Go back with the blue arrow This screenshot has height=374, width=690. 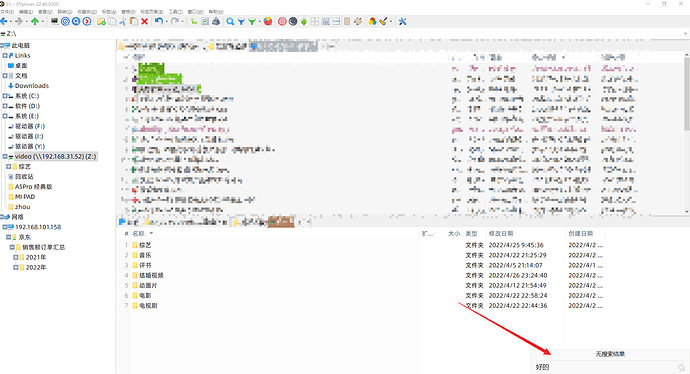click(x=4, y=22)
